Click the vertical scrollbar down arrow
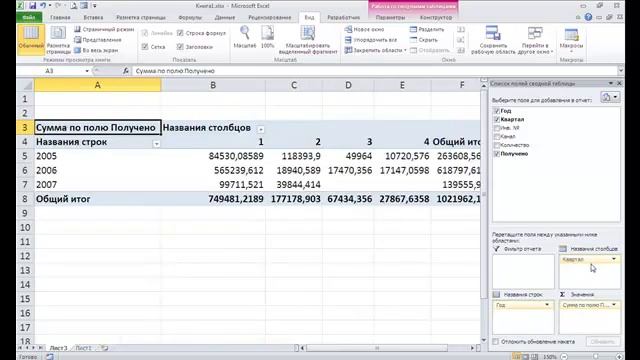 (x=484, y=340)
